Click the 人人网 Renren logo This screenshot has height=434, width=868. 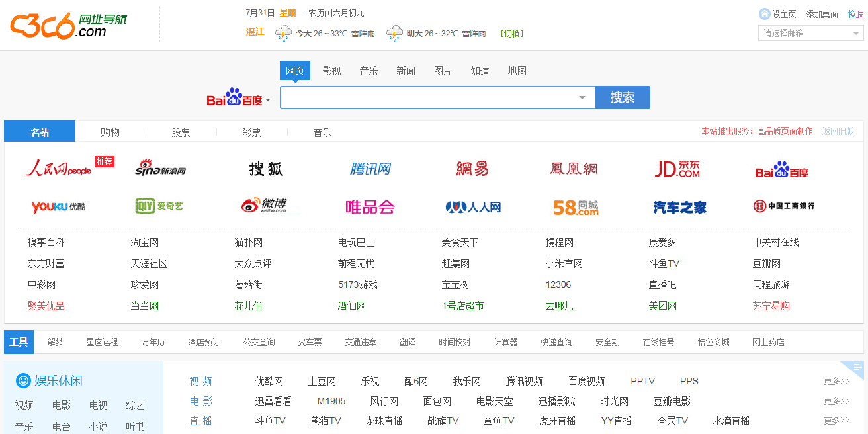coord(472,206)
